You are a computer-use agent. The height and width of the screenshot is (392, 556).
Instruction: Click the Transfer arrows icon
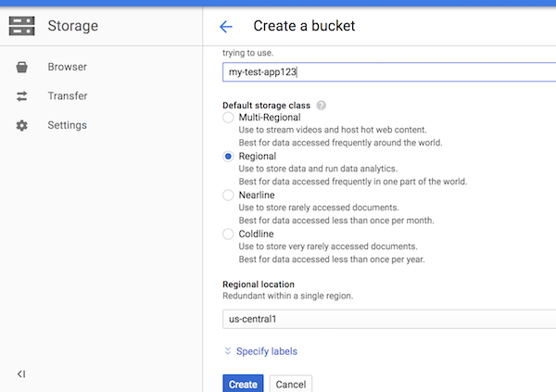[22, 96]
